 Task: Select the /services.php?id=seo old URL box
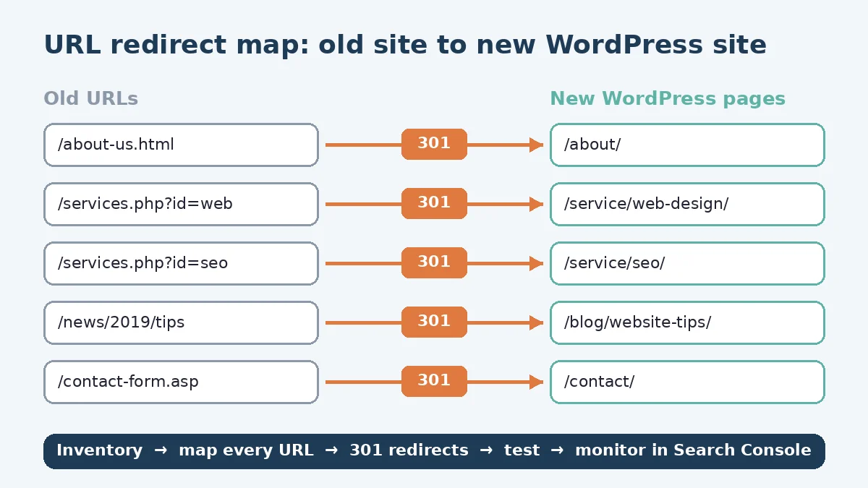point(181,263)
